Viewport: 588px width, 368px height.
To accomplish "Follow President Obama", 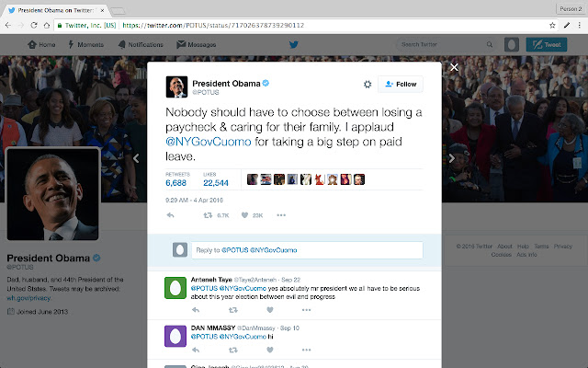I will 401,84.
